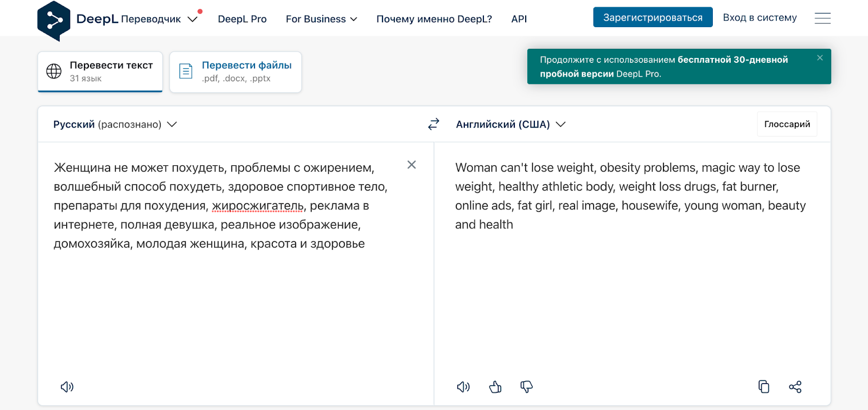Click the Зарегистрироваться button
The image size is (868, 410).
[x=653, y=17]
